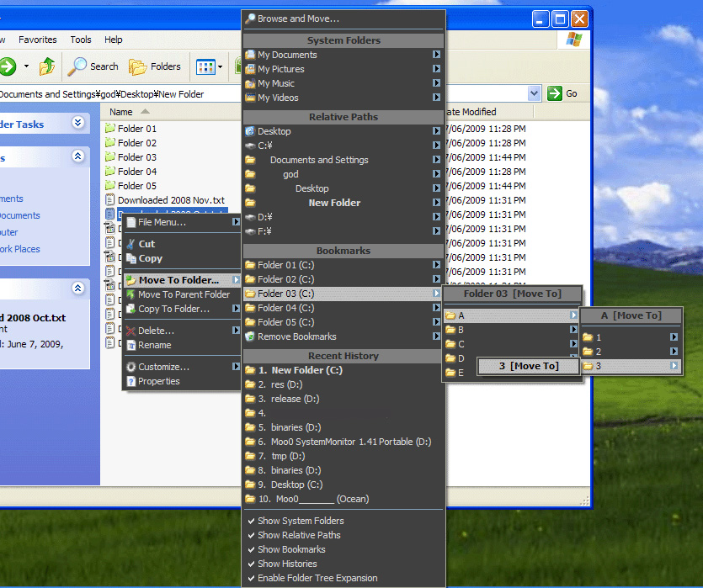Click the Up folder toolbar icon
Screen dimensions: 703x588
[x=48, y=66]
